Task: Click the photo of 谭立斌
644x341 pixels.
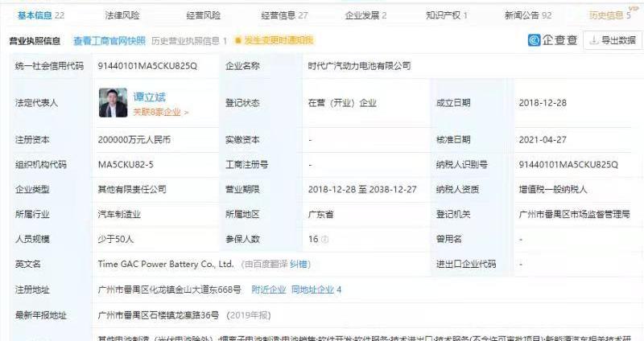Action: pyautogui.click(x=113, y=103)
